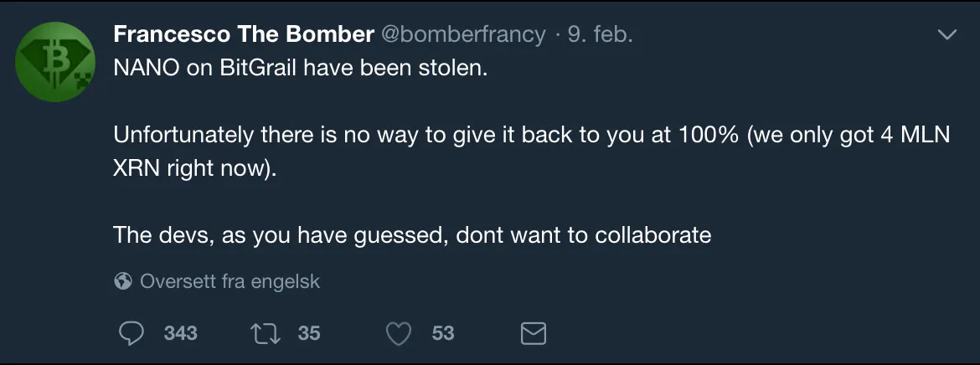Click the "NANO on BitGrail have been stolen." line
The width and height of the screenshot is (980, 365).
coord(300,68)
